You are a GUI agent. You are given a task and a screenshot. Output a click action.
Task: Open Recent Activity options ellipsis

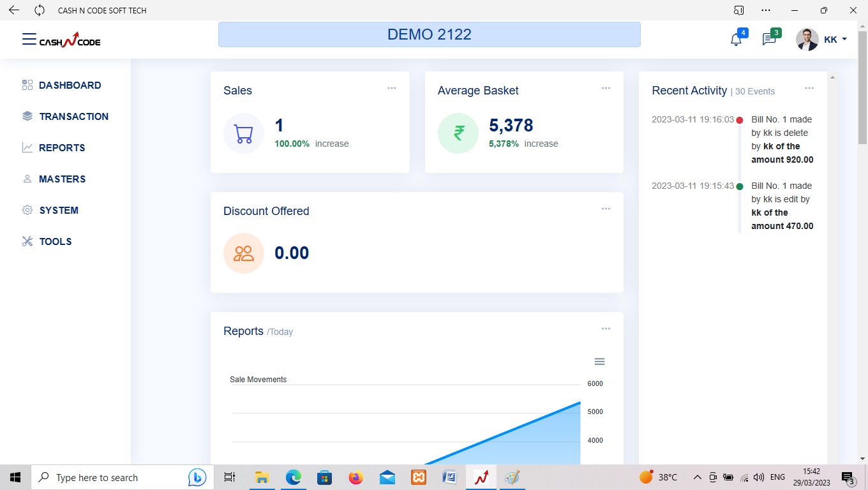[809, 88]
